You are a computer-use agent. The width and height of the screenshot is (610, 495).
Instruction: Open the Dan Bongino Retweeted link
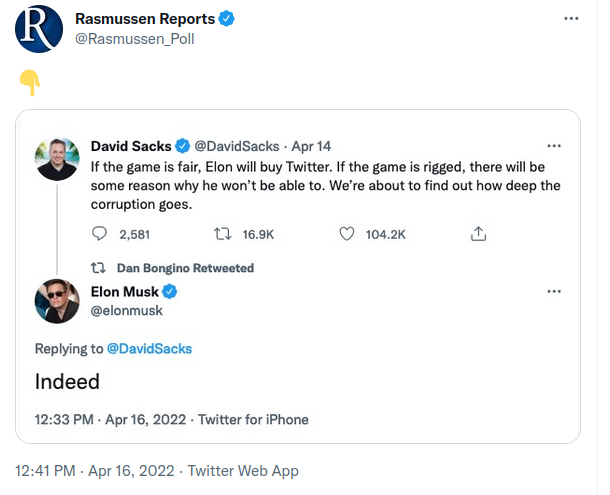point(186,268)
